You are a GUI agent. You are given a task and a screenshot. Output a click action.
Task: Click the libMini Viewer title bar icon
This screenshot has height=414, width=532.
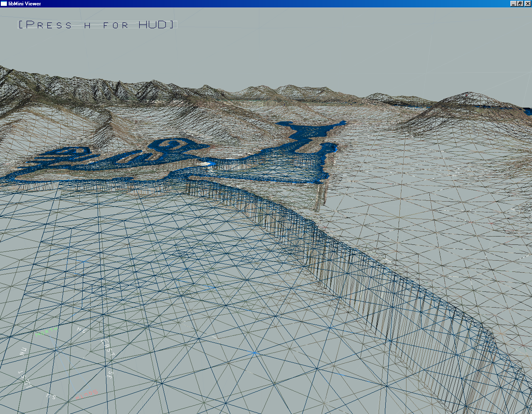[4, 3]
